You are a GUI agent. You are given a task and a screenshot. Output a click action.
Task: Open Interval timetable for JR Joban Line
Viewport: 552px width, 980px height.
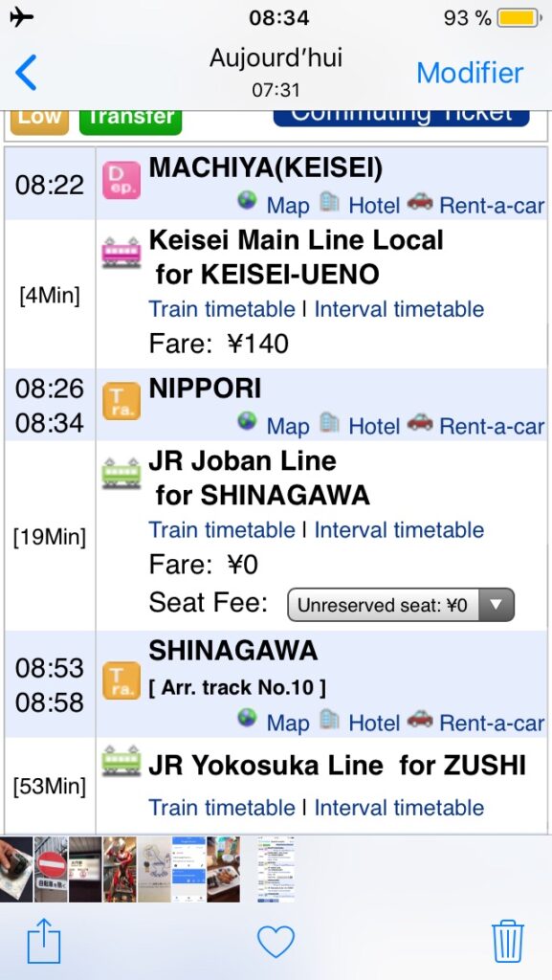(x=399, y=529)
